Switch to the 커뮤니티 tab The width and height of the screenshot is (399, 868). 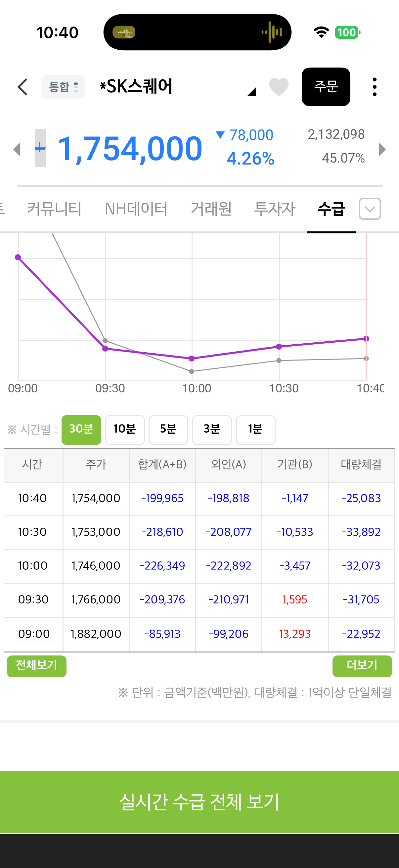54,209
